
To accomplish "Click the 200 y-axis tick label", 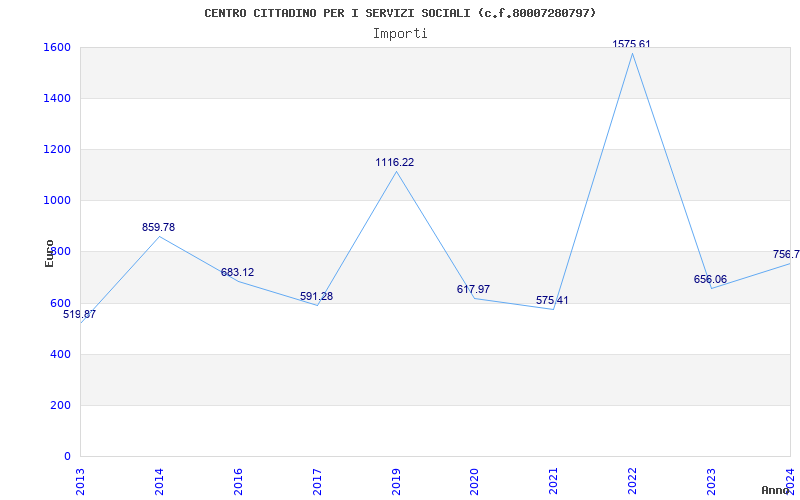I will coord(58,406).
